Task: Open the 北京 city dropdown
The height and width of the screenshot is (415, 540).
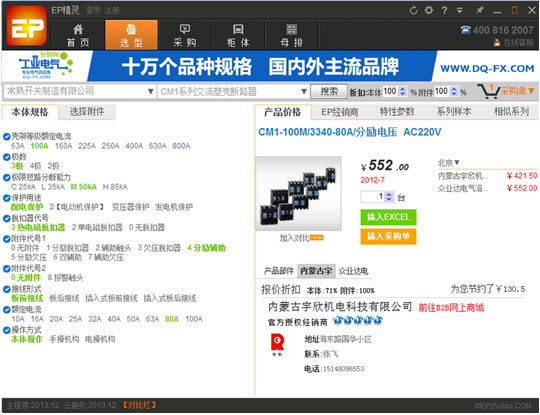Action: click(x=449, y=163)
